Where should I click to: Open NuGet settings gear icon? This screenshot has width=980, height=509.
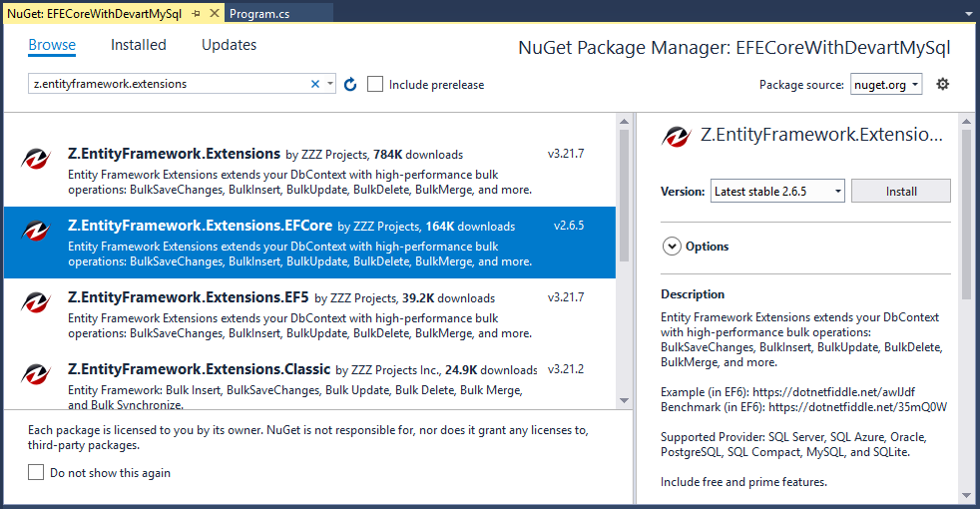click(942, 84)
